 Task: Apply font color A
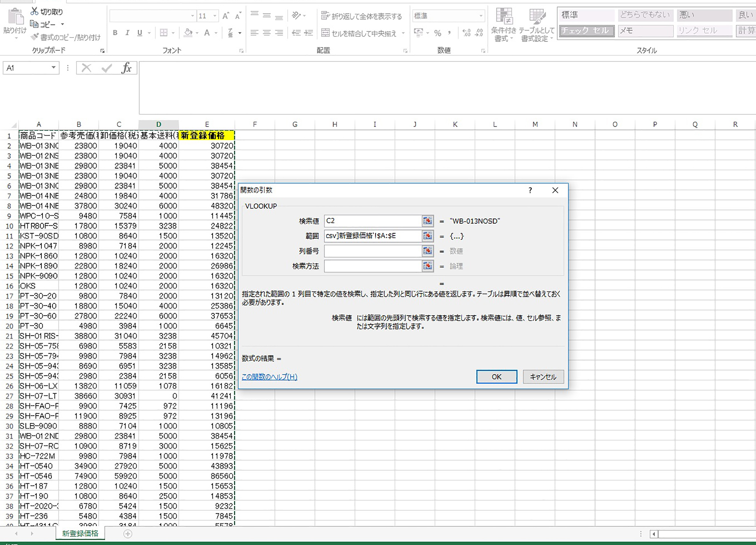coord(207,33)
